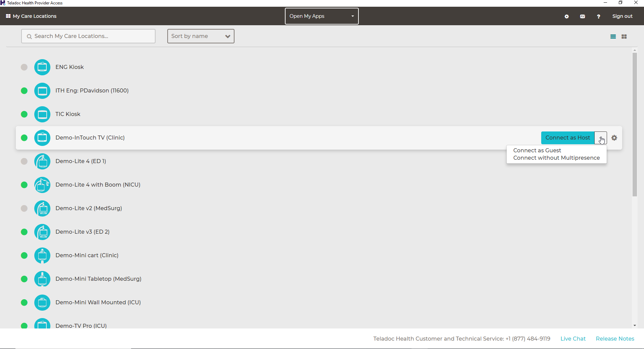Click My Care Locations grid icon
644x349 pixels.
8,16
